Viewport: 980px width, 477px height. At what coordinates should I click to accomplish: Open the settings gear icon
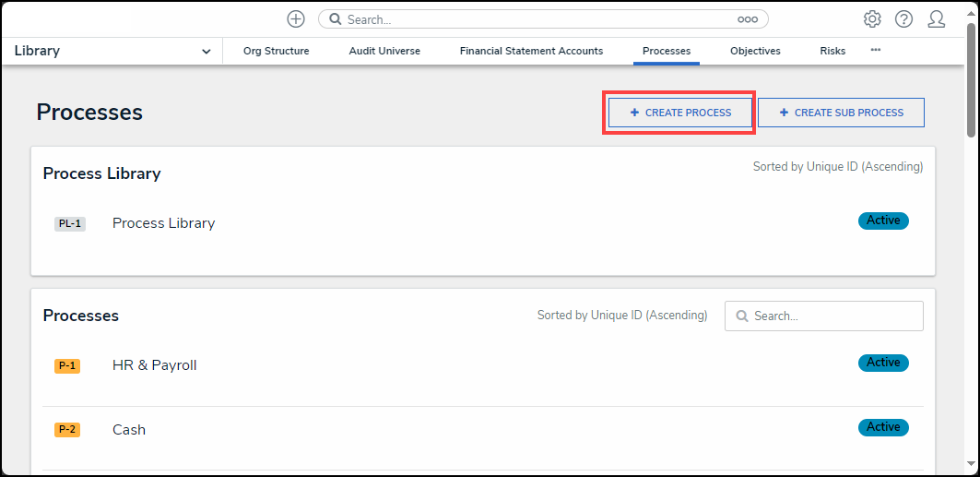[x=871, y=19]
